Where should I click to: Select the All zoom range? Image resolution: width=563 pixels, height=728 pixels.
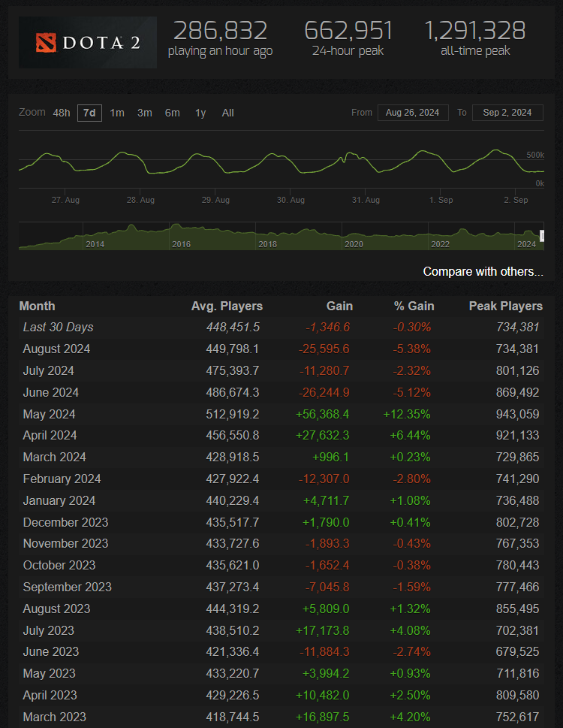click(x=227, y=113)
